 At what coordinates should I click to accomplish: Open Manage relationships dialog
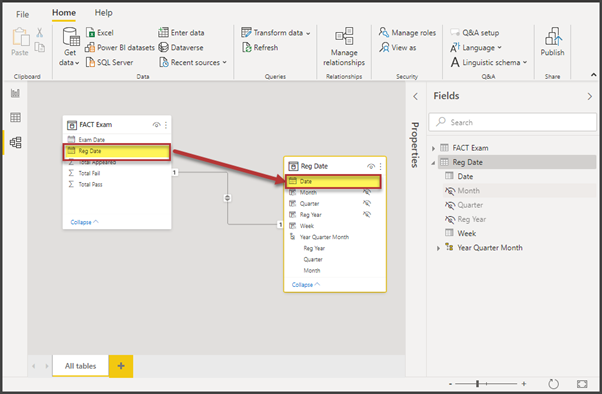(344, 46)
